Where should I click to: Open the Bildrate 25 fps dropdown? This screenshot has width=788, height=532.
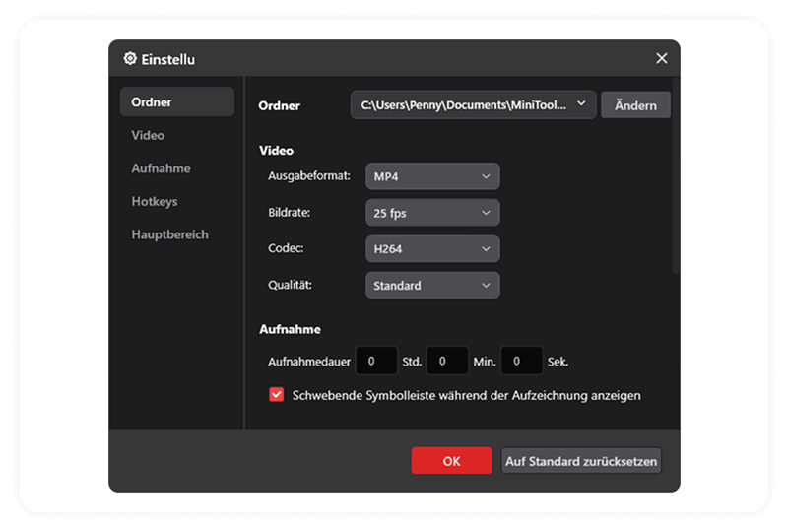click(432, 213)
